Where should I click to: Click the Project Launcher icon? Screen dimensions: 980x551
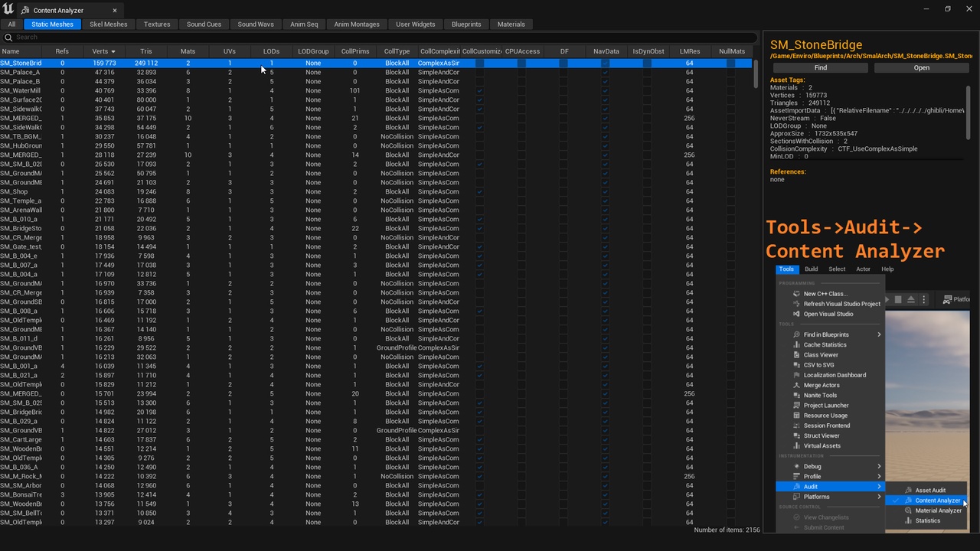pos(796,405)
